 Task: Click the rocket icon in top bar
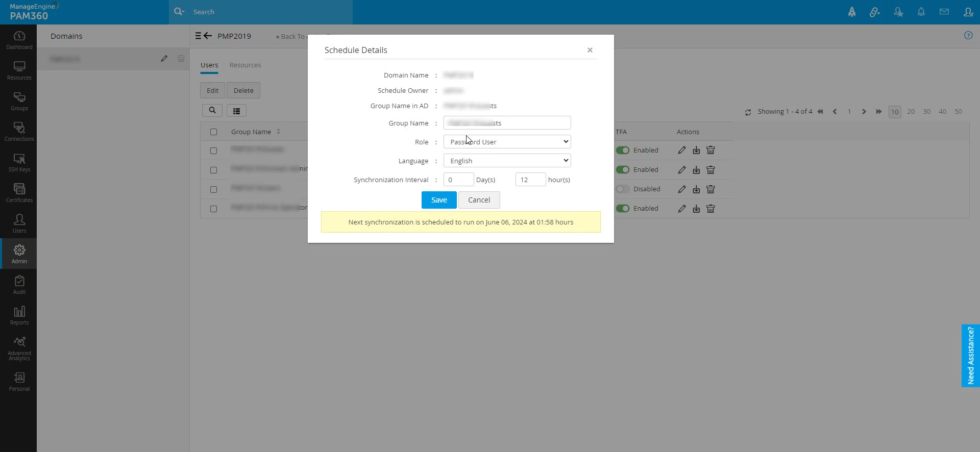(852, 12)
